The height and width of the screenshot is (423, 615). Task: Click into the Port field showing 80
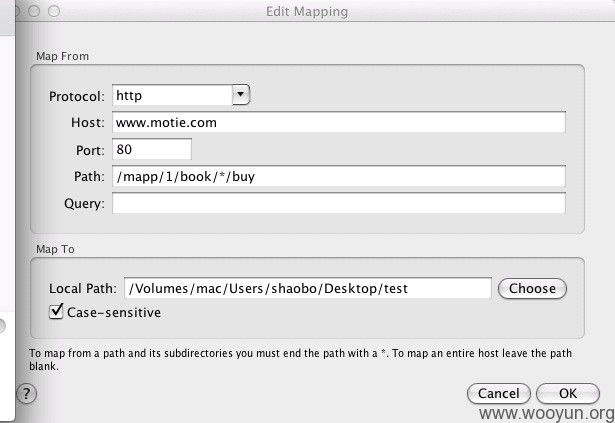152,149
